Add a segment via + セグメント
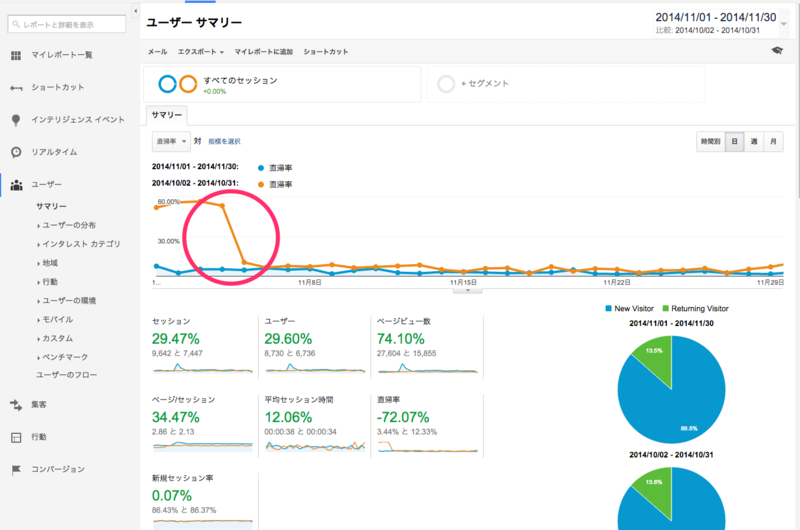The height and width of the screenshot is (530, 800). [x=485, y=84]
